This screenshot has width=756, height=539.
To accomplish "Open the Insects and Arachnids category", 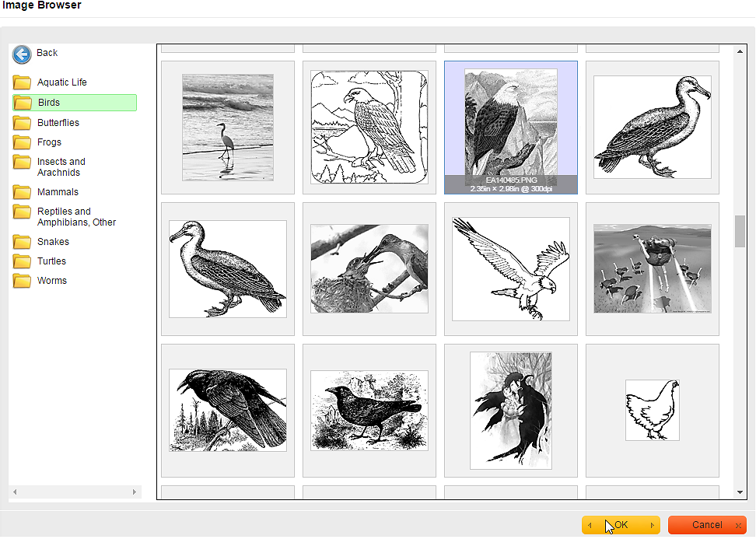I will click(61, 166).
